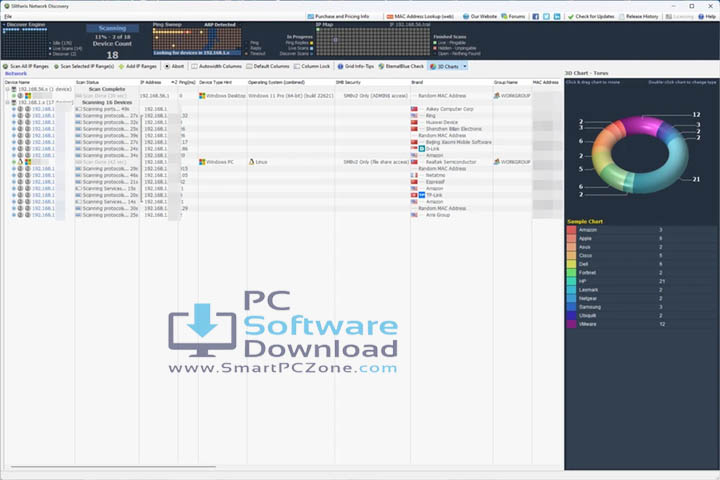The height and width of the screenshot is (480, 720).
Task: Select the Network heading link
Action: [16, 73]
